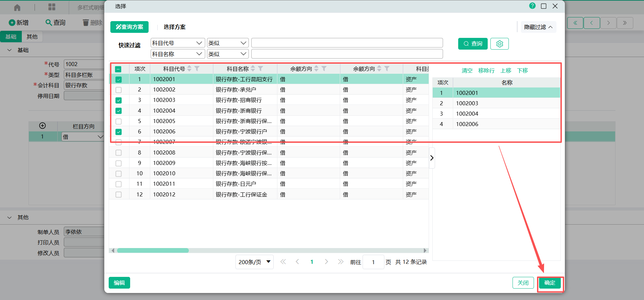Check the box for 1002002 承兑户
The height and width of the screenshot is (300, 644).
click(x=118, y=90)
